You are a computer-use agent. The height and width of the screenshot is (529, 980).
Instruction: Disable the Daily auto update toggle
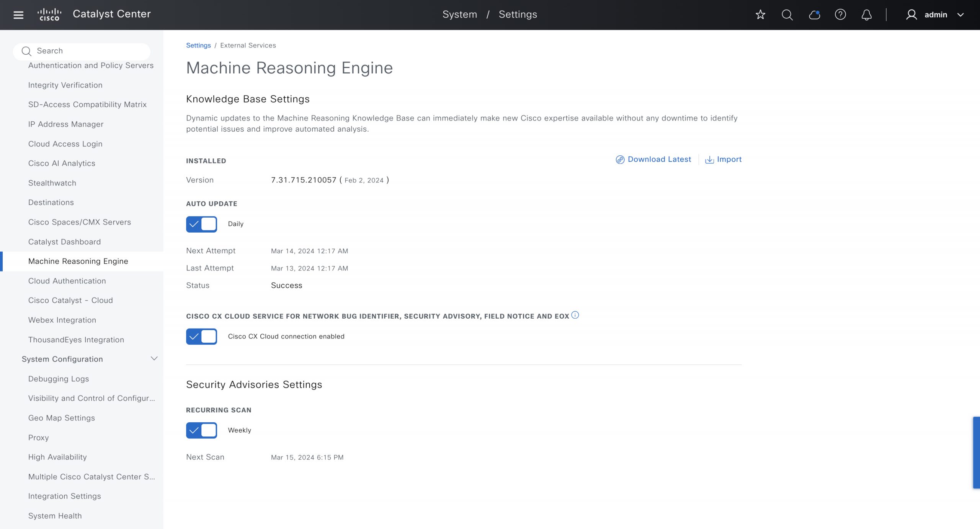coord(201,224)
